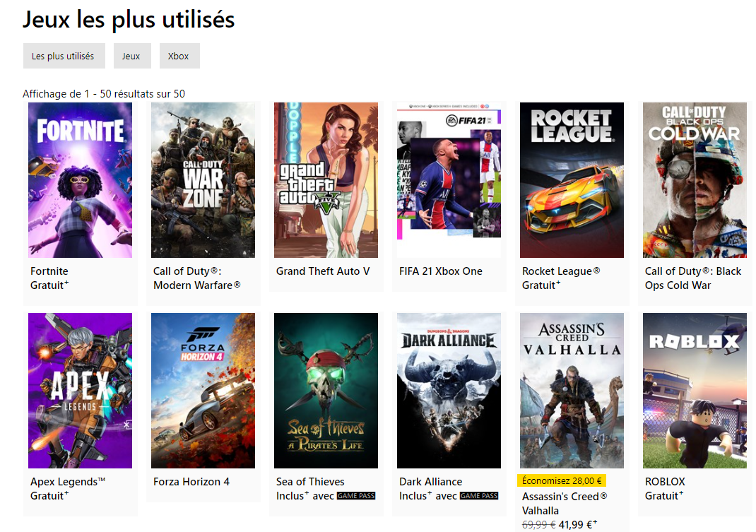The width and height of the screenshot is (756, 532).
Task: Click 'Assassin's Creed® Valhalla' title text
Action: click(565, 504)
